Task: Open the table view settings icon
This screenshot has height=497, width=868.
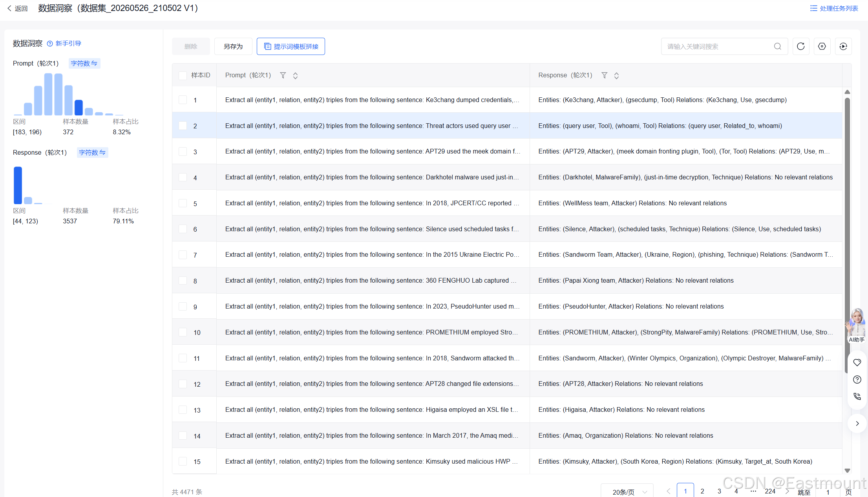Action: 822,46
